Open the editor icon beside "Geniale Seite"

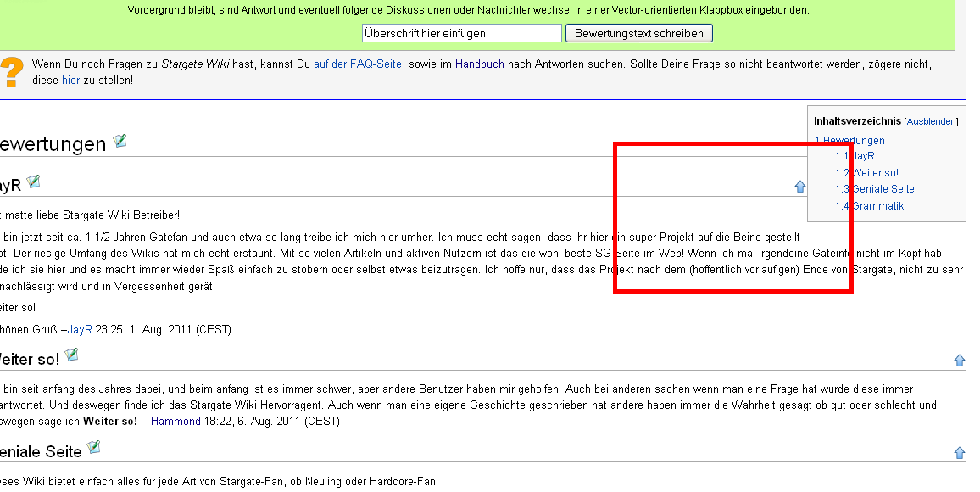tap(93, 447)
